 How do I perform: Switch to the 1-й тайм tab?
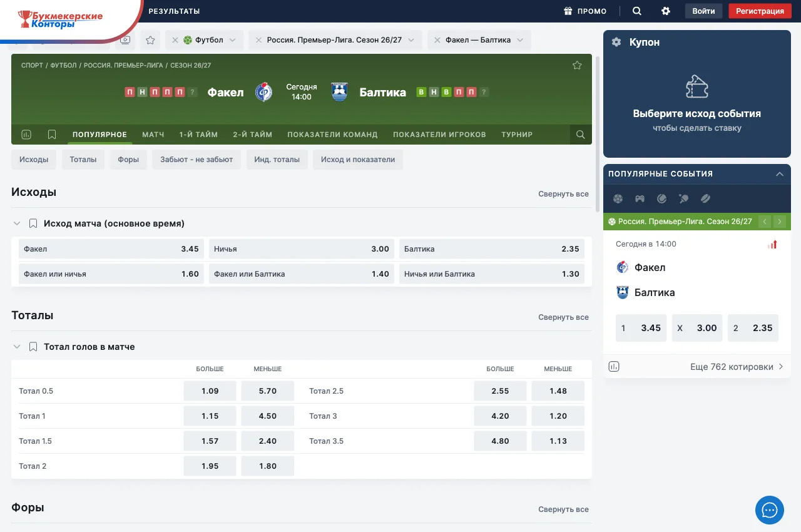coord(199,135)
